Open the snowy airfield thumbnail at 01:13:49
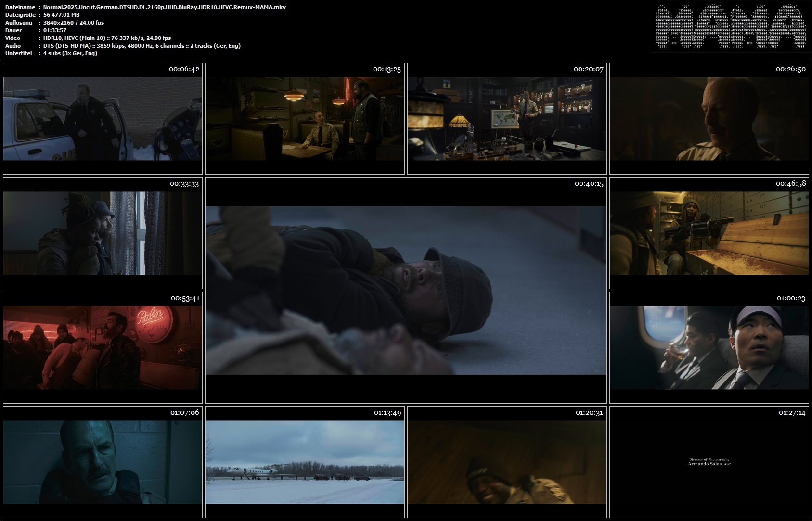 pos(305,462)
